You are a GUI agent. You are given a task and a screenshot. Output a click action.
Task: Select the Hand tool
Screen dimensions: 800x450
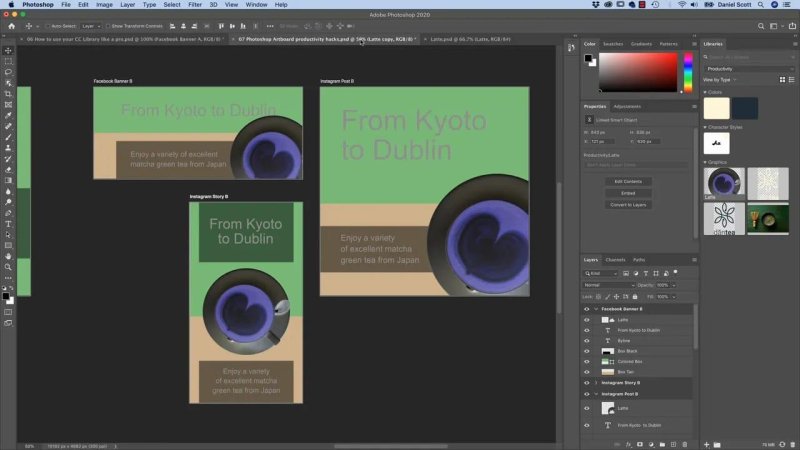pyautogui.click(x=8, y=256)
